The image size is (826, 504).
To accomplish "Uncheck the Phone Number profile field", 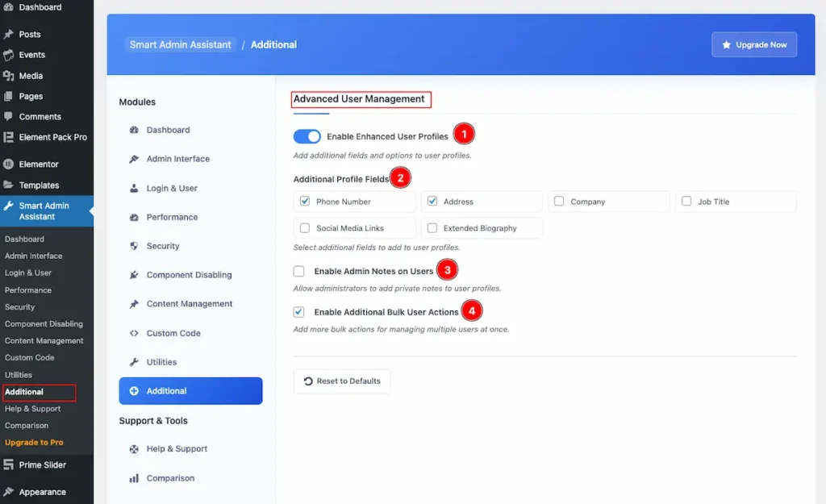I will (x=304, y=201).
